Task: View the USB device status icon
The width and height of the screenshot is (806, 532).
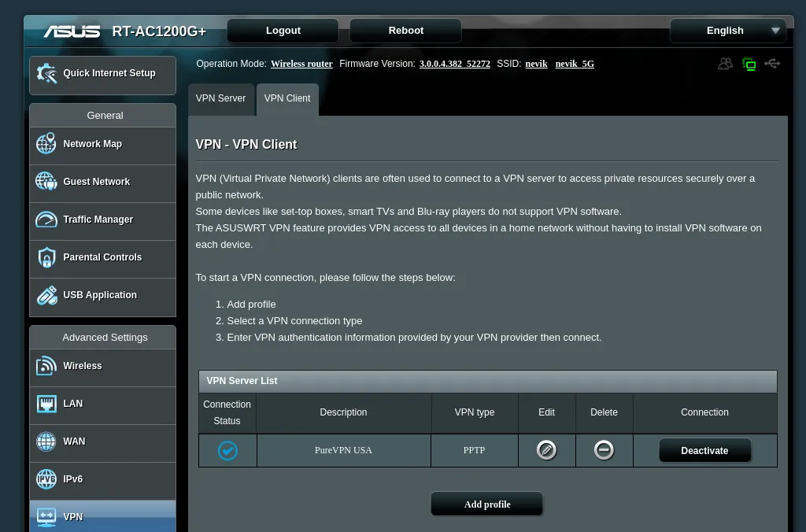Action: pyautogui.click(x=772, y=64)
